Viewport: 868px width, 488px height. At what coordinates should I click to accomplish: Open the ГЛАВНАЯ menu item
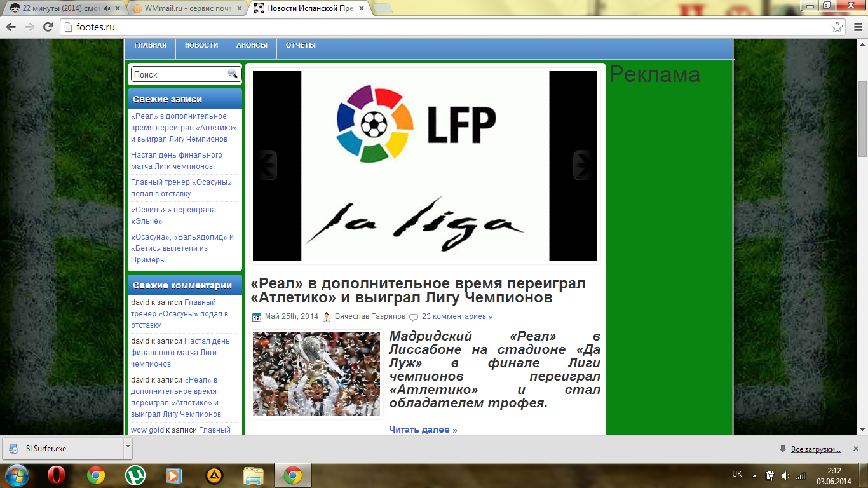pyautogui.click(x=151, y=45)
